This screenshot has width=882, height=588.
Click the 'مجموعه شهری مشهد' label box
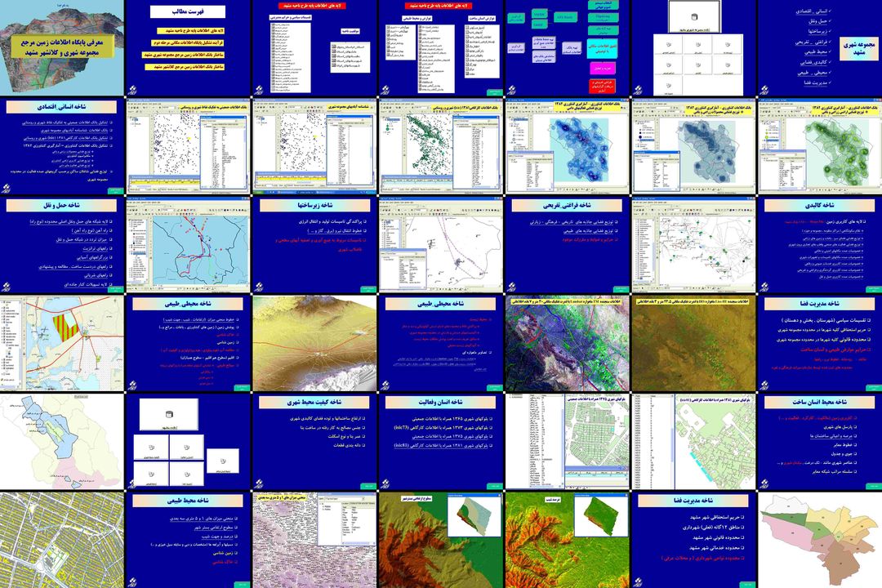pyautogui.click(x=859, y=48)
